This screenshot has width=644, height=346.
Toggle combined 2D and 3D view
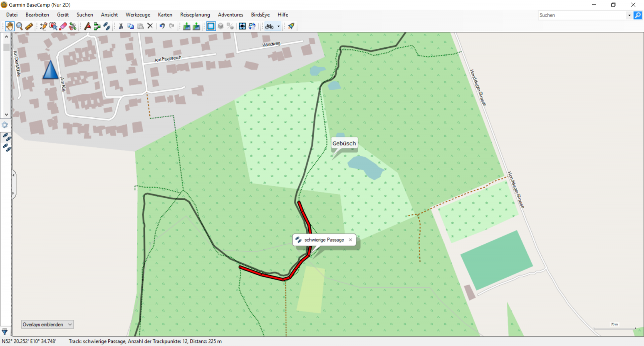pyautogui.click(x=230, y=26)
